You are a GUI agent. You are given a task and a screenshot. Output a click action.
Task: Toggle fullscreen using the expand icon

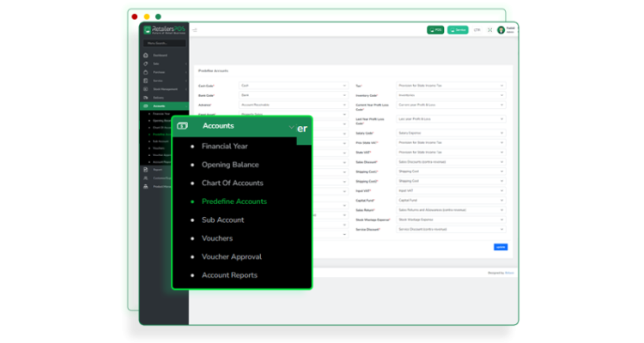[x=490, y=30]
